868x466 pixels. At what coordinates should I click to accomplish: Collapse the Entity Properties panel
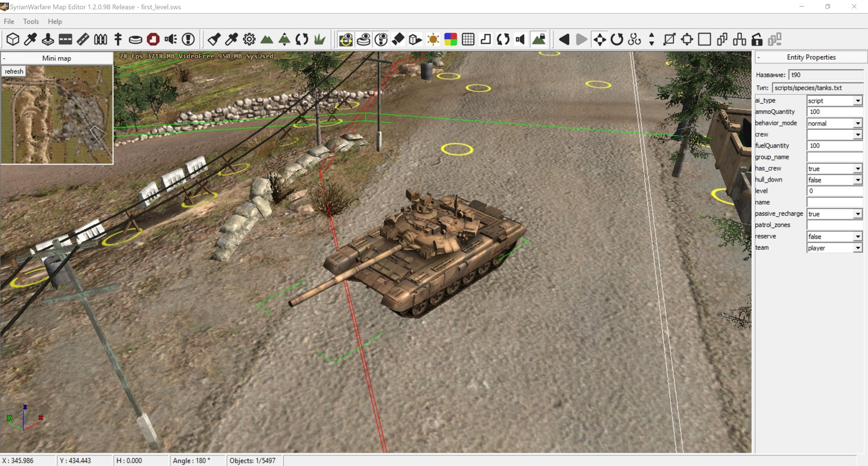click(x=759, y=57)
